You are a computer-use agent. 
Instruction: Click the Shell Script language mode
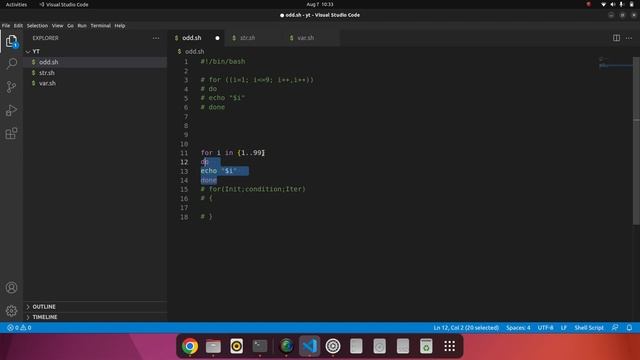(x=589, y=328)
